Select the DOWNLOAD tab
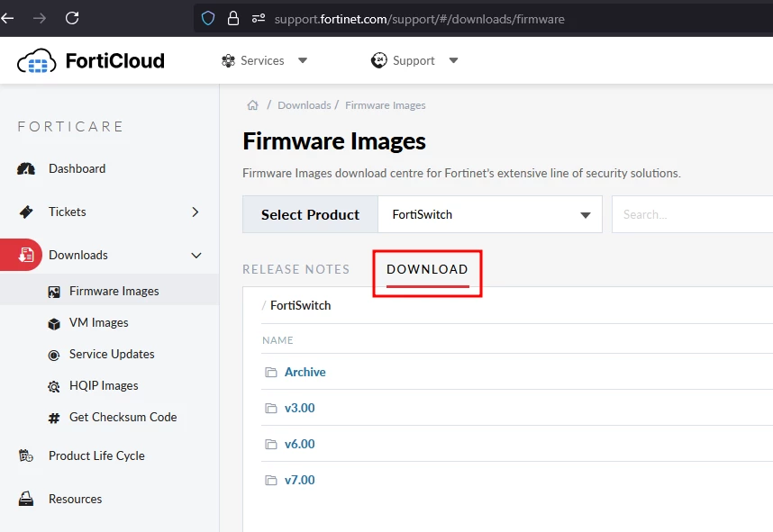The height and width of the screenshot is (532, 773). [427, 269]
